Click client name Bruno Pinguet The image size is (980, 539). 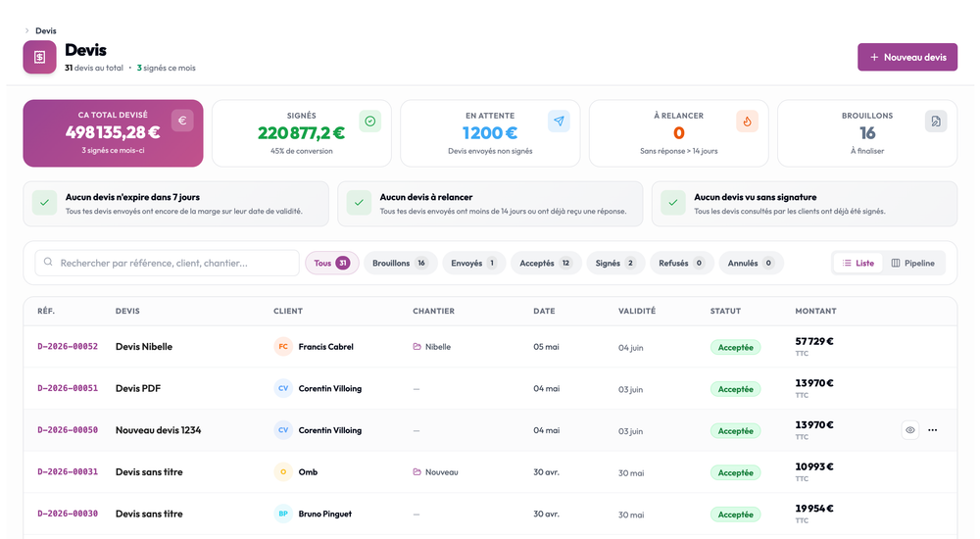coord(325,514)
